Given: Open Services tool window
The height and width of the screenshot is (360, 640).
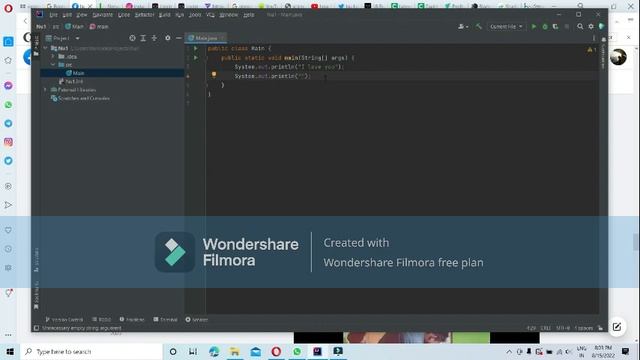Looking at the screenshot, I should (197, 320).
